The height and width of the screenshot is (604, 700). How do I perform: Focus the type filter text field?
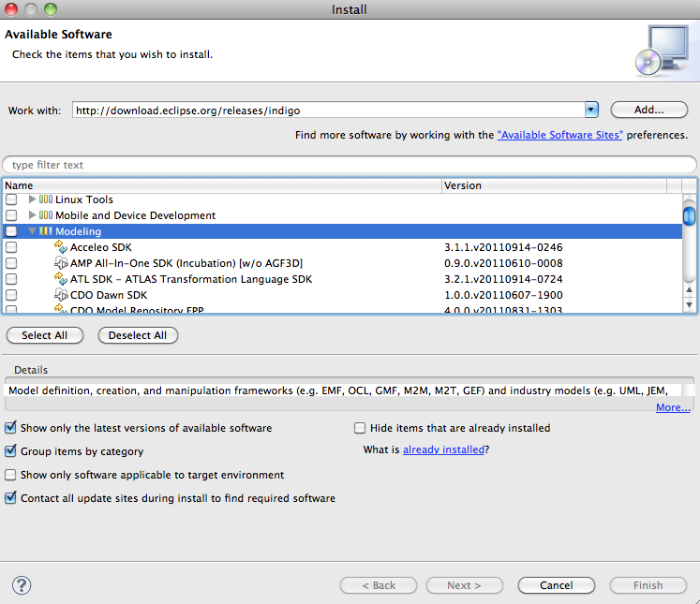(350, 165)
